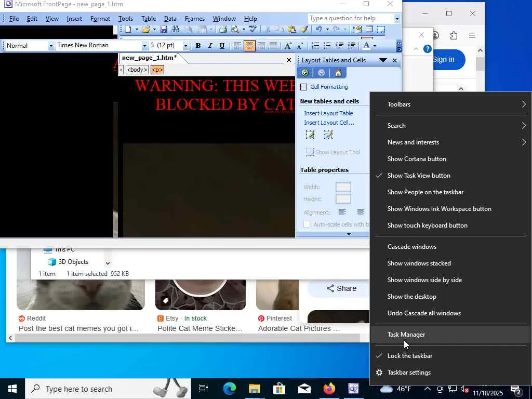Click the Share button in the browser
532x399 pixels.
(x=341, y=288)
